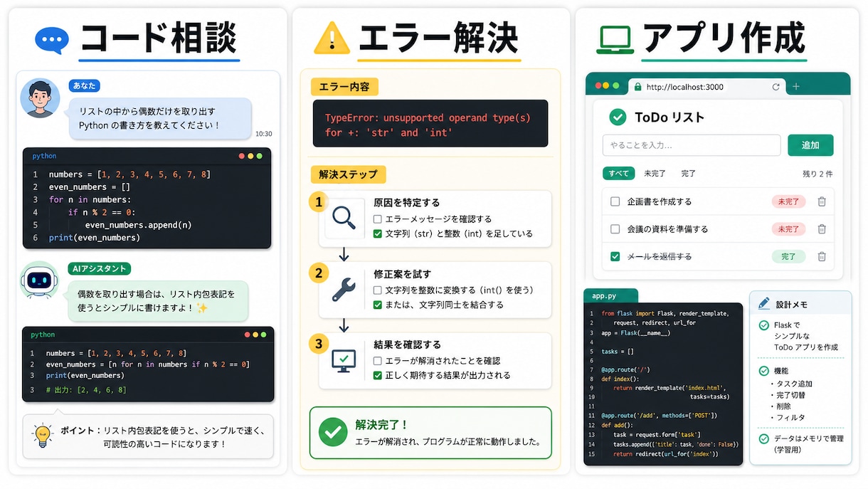Click the pencil icon beside 設計メモ

coord(764,303)
